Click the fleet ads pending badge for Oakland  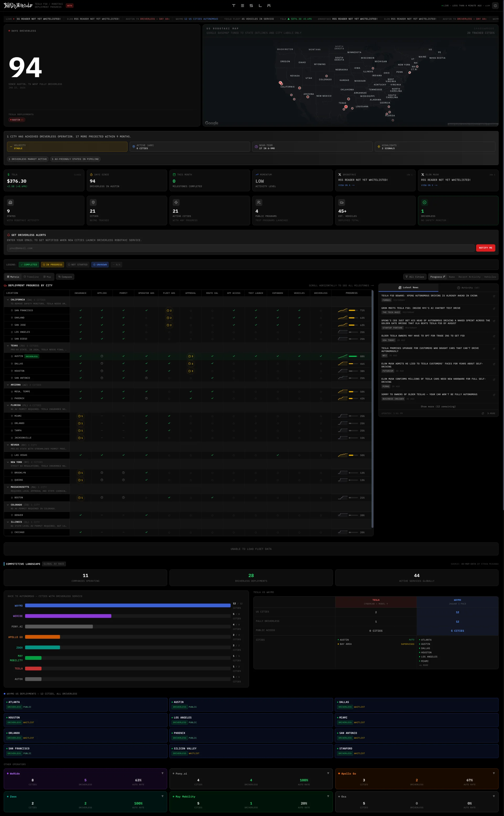click(x=169, y=318)
